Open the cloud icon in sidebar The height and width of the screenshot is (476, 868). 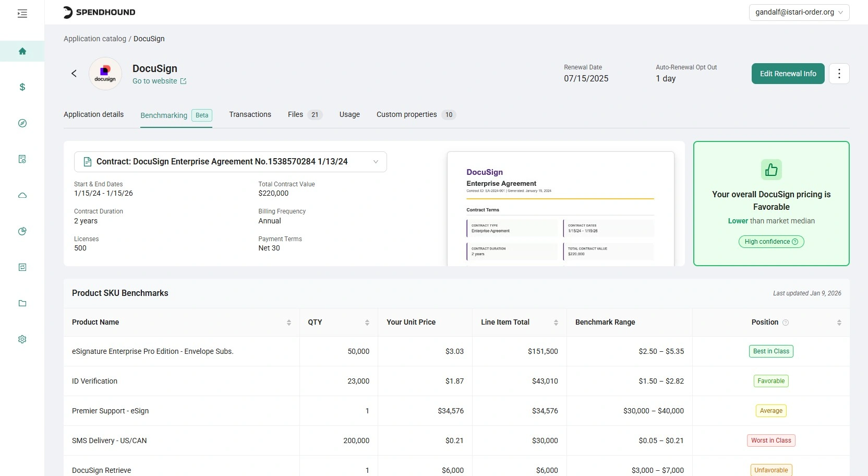(22, 195)
